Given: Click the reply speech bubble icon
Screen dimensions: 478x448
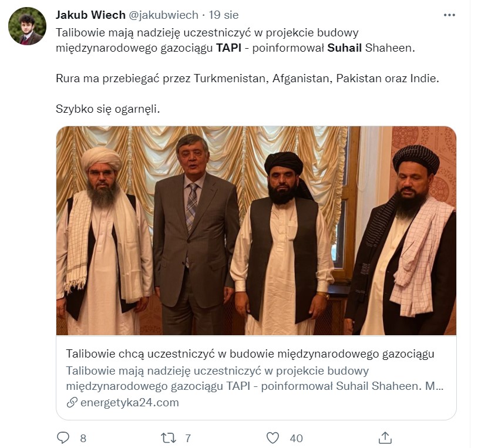Looking at the screenshot, I should [x=63, y=438].
